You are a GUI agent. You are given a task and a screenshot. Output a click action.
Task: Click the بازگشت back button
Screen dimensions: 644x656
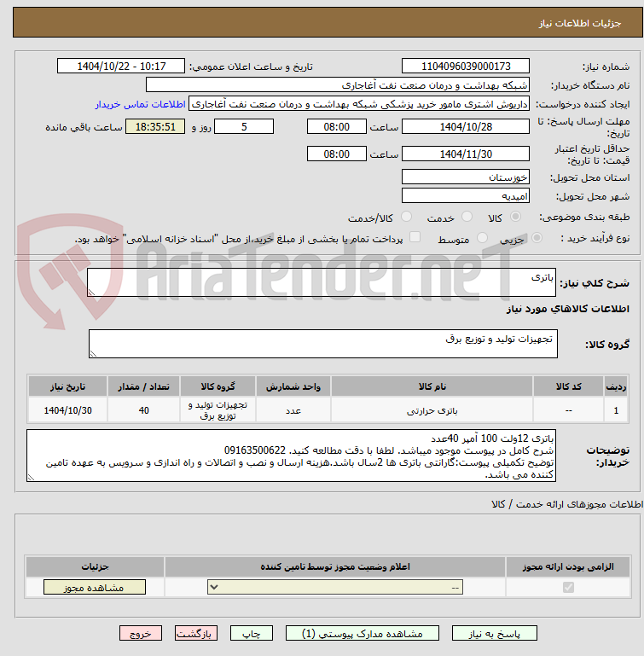(x=196, y=634)
